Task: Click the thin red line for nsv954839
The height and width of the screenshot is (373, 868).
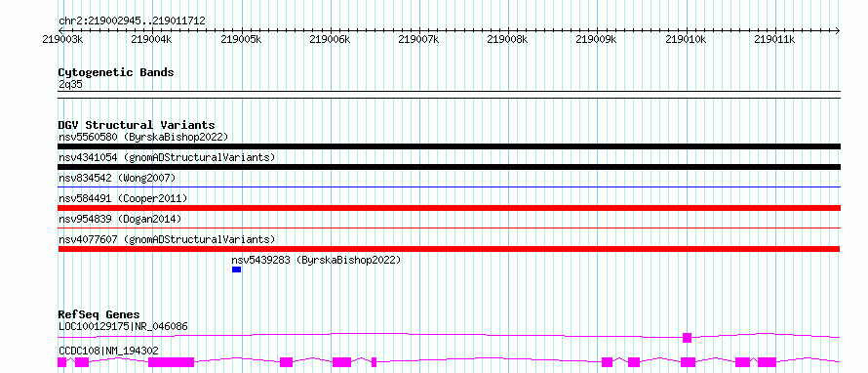Action: pyautogui.click(x=449, y=228)
